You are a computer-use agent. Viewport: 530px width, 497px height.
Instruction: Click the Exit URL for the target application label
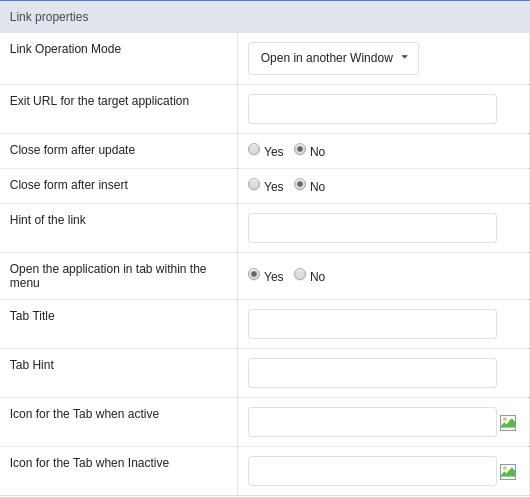(x=99, y=101)
